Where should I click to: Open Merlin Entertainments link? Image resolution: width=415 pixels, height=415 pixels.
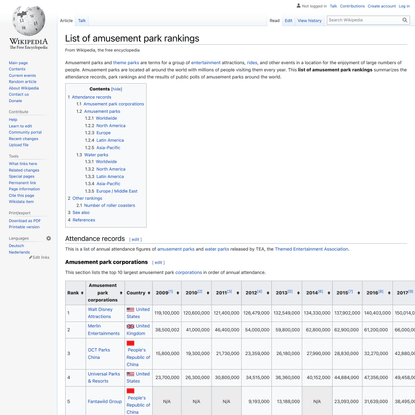point(103,330)
